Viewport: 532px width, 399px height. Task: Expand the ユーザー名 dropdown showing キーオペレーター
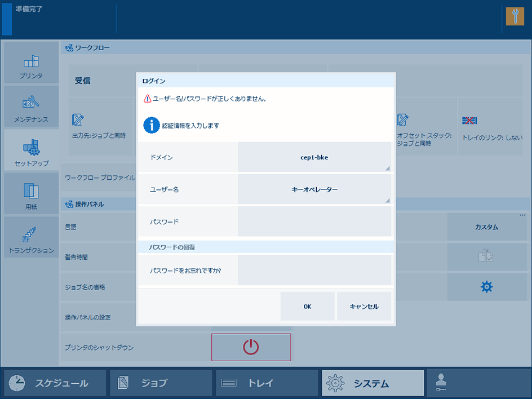(314, 189)
